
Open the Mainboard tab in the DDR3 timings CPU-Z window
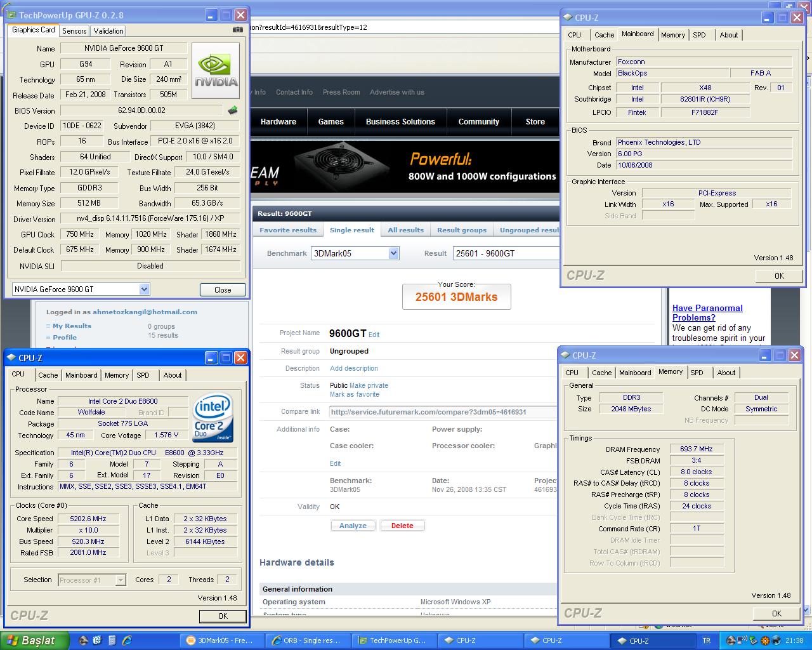pyautogui.click(x=635, y=373)
